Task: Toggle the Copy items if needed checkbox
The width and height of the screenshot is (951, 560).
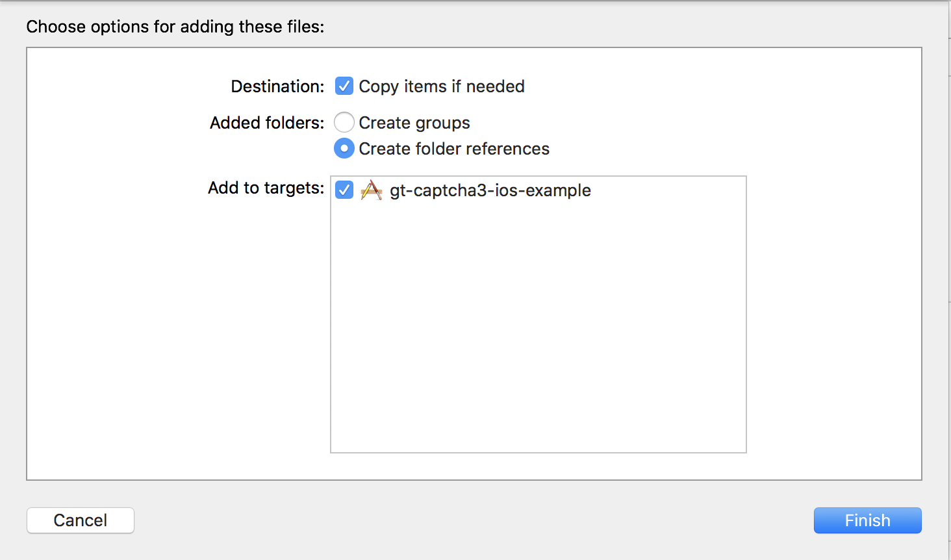Action: 344,86
